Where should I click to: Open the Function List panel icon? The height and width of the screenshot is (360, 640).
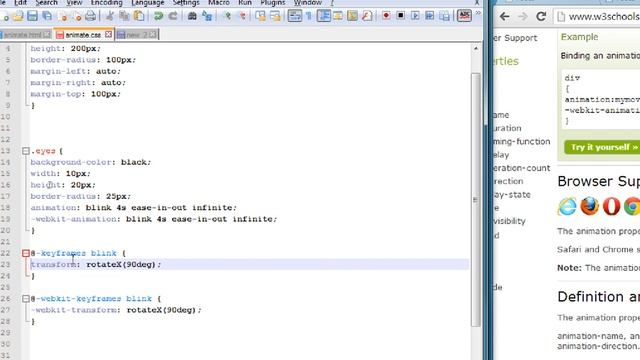click(x=367, y=16)
